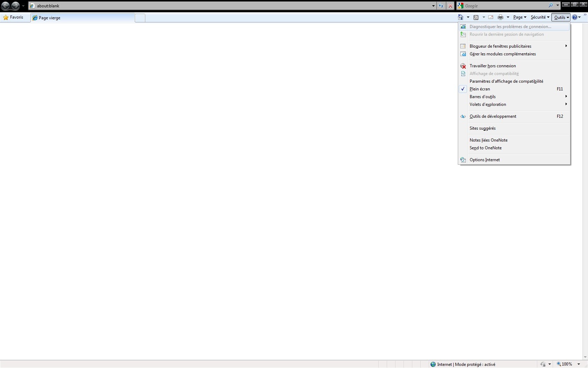Expand the command bar overflow chevron
Image resolution: width=588 pixels, height=368 pixels.
click(585, 15)
